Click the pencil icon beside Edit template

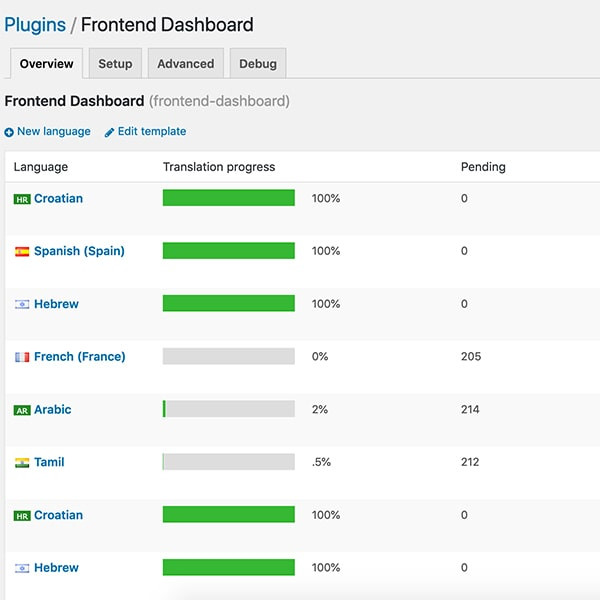pyautogui.click(x=109, y=132)
